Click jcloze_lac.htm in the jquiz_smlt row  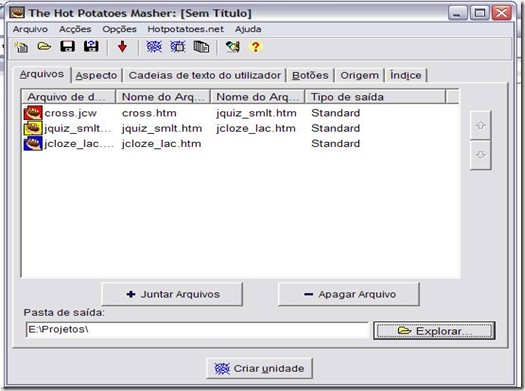tap(256, 129)
